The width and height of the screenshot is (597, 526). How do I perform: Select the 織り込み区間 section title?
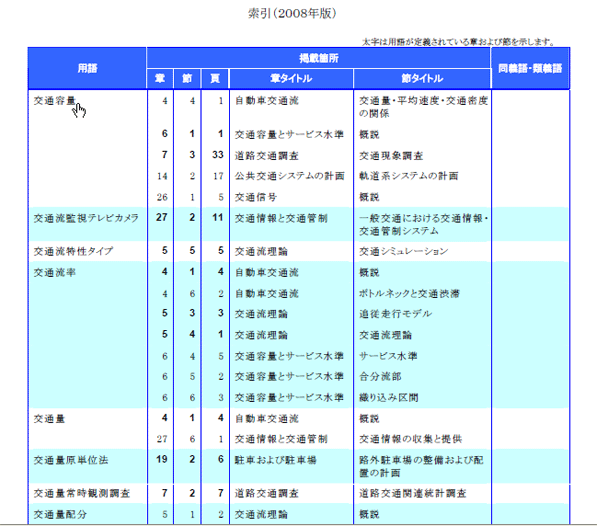point(389,398)
